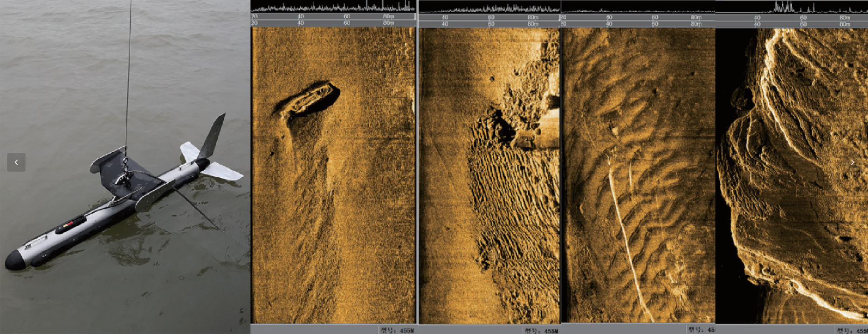868x334 pixels.
Task: Click the fourth sonar panel's 40 range mark
Action: tap(757, 18)
